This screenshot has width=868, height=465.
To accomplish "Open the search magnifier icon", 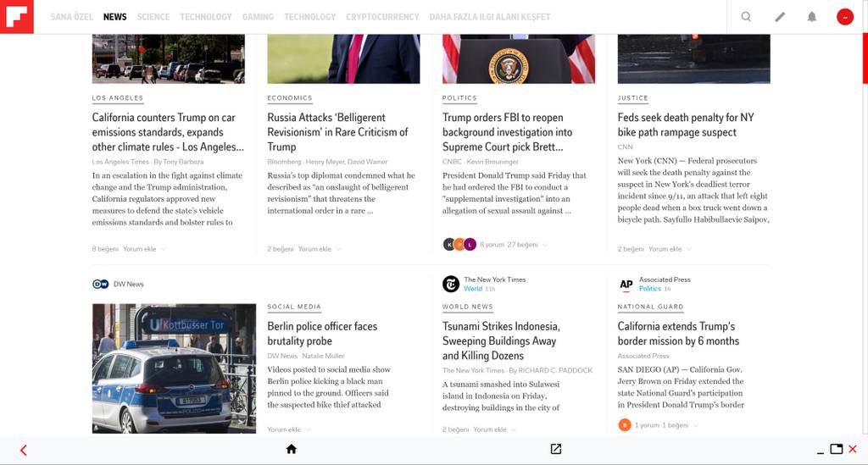I will pyautogui.click(x=746, y=17).
